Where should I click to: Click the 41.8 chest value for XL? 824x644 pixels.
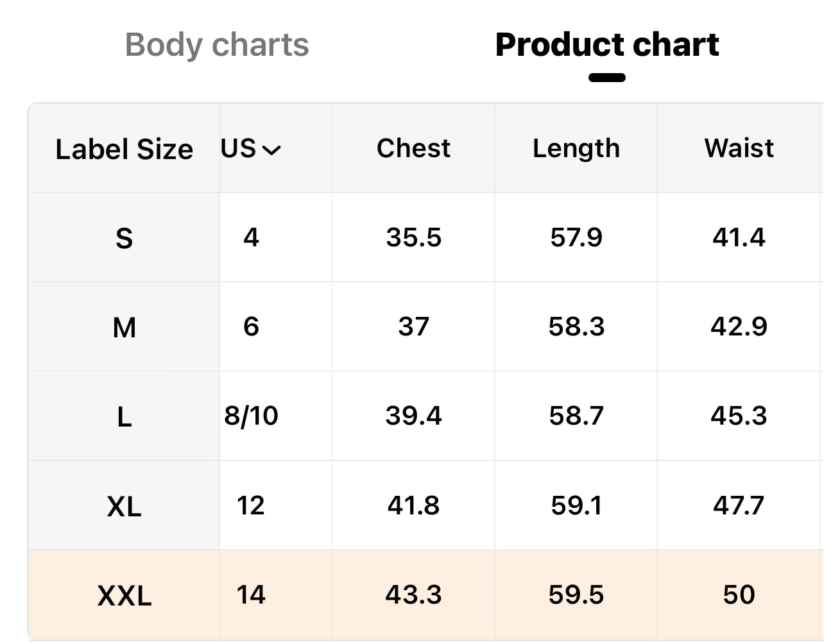(413, 505)
